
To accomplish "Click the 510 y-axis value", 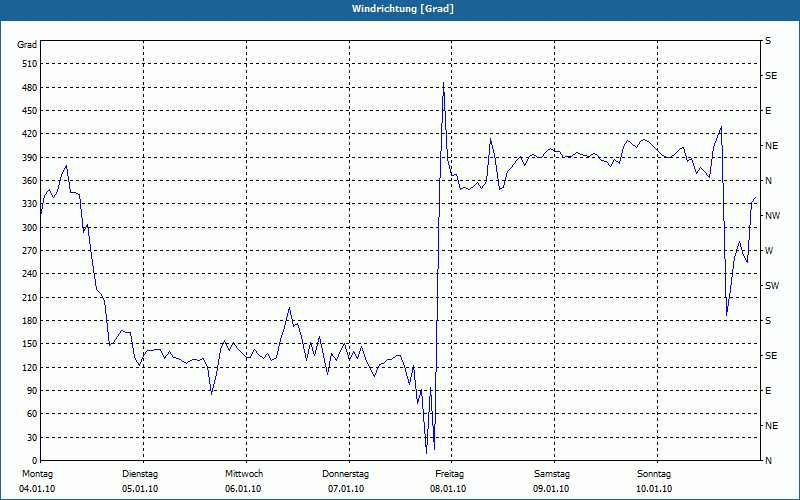I will 30,64.
